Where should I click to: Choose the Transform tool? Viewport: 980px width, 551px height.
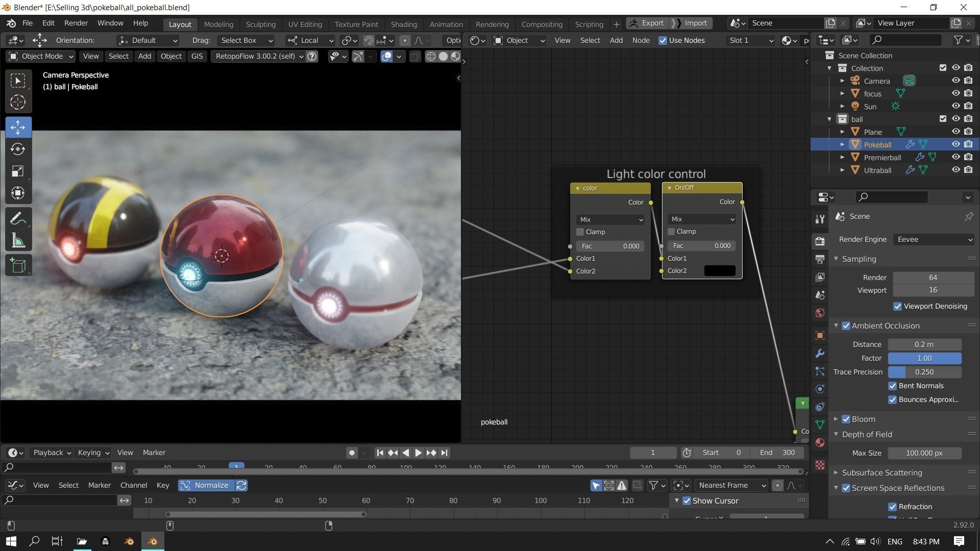(x=18, y=193)
